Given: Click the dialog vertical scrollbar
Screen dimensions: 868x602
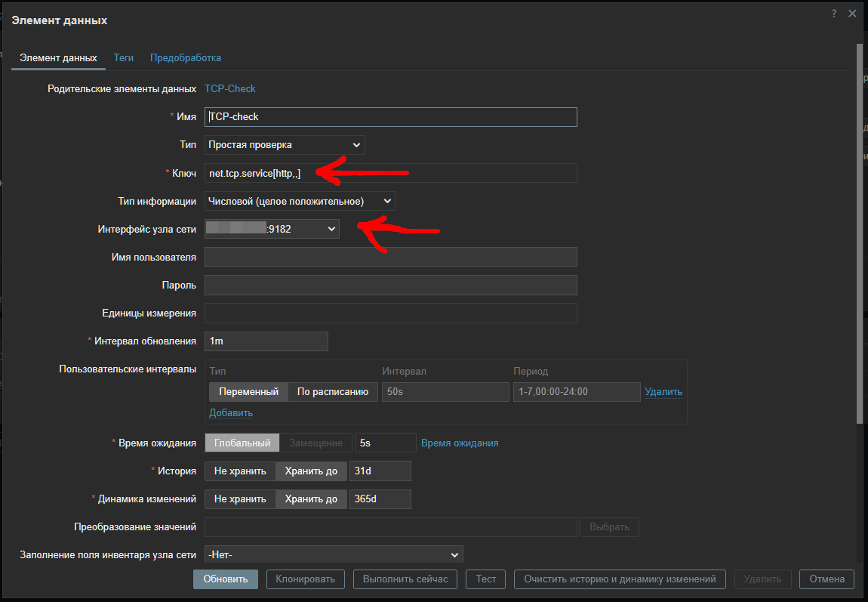Looking at the screenshot, I should coord(860,233).
